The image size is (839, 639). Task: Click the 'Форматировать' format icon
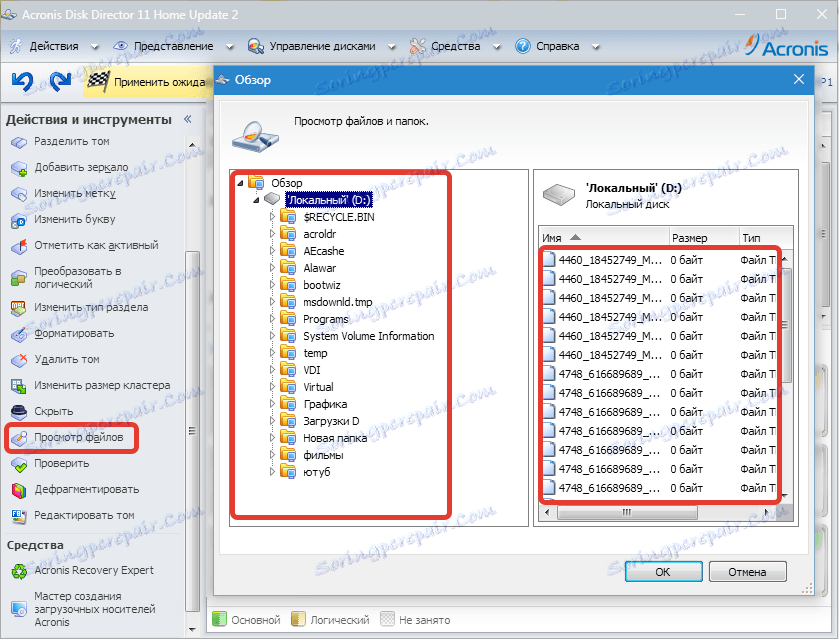click(19, 334)
